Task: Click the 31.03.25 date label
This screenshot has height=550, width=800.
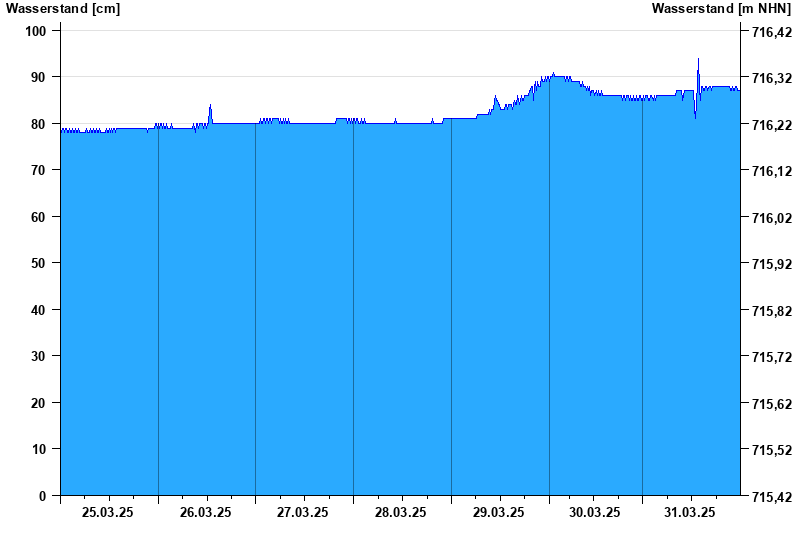Action: [691, 513]
